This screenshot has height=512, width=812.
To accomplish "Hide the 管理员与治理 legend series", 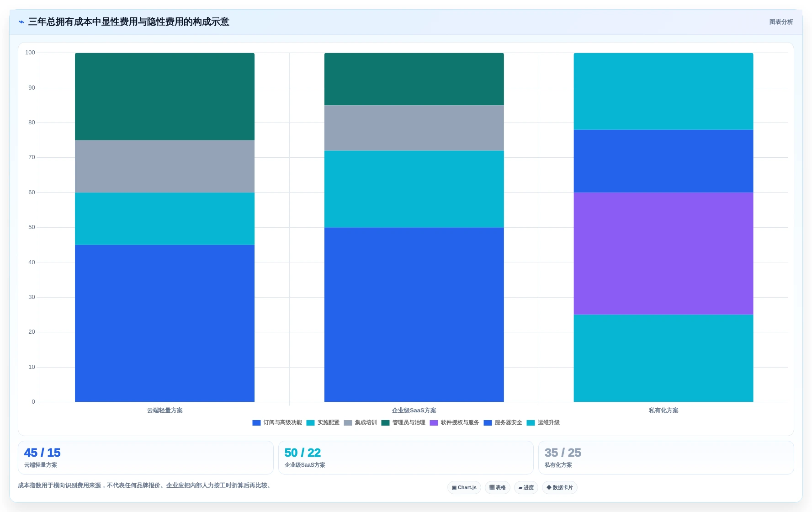I will [x=403, y=423].
